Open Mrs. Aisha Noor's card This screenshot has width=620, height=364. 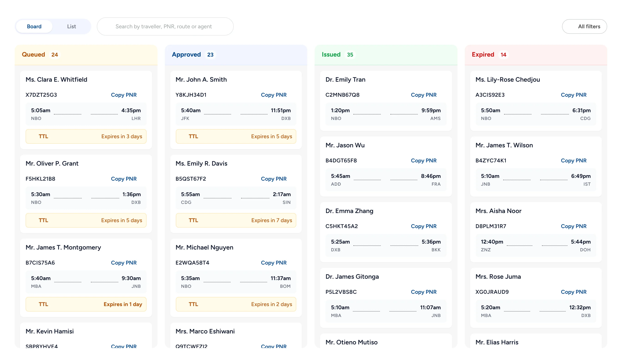coord(536,232)
